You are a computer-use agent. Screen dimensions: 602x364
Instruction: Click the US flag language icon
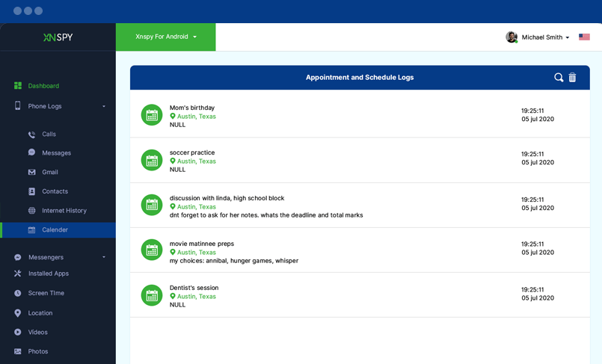[x=584, y=37]
